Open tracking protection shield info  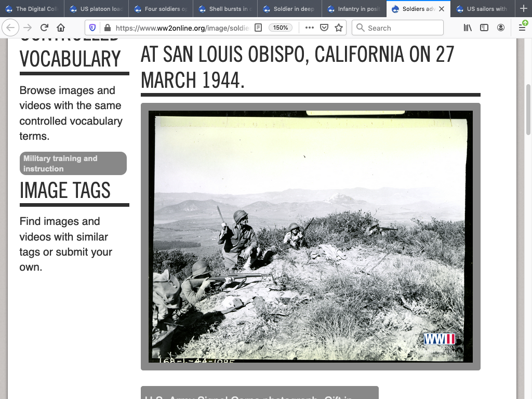click(x=93, y=28)
